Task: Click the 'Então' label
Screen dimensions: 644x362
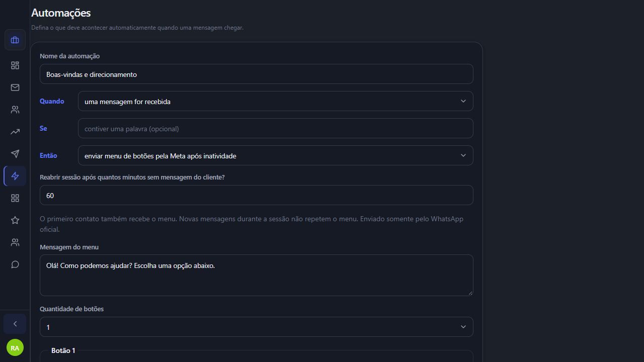Action: pyautogui.click(x=48, y=155)
